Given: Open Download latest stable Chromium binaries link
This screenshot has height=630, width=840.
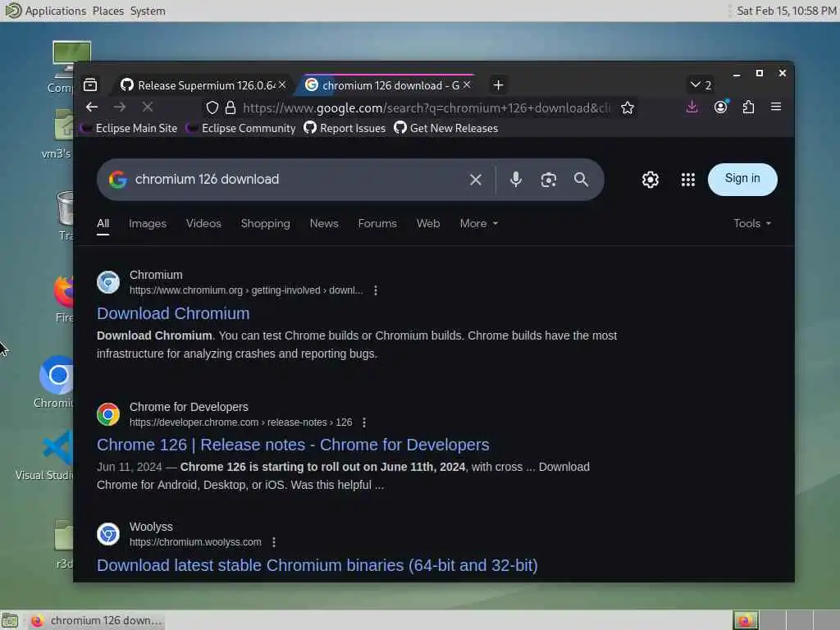Looking at the screenshot, I should point(317,565).
